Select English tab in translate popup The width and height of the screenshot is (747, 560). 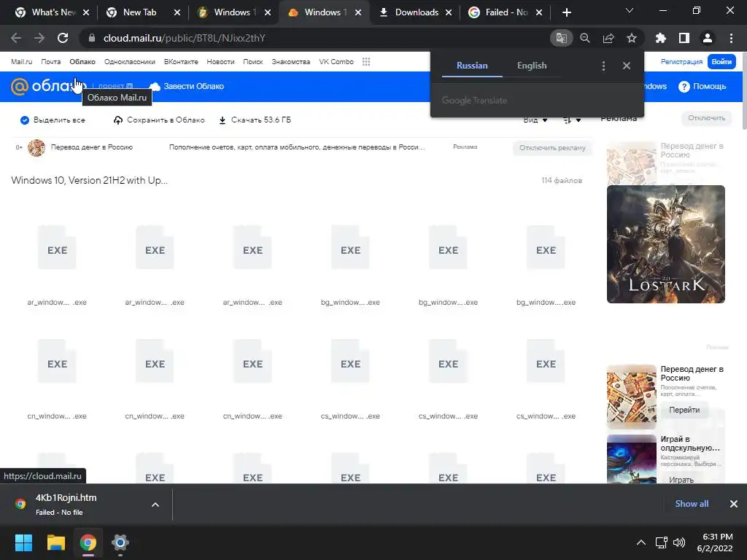click(532, 66)
